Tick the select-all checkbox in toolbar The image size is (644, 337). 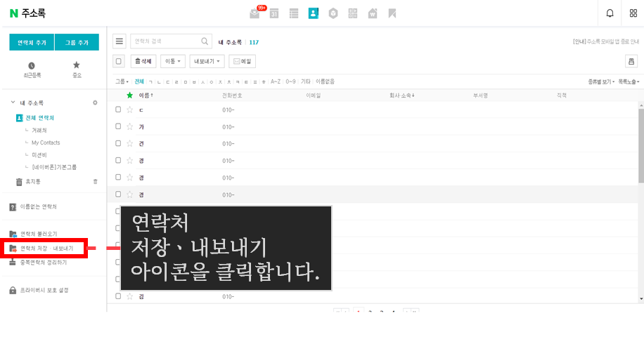click(119, 62)
